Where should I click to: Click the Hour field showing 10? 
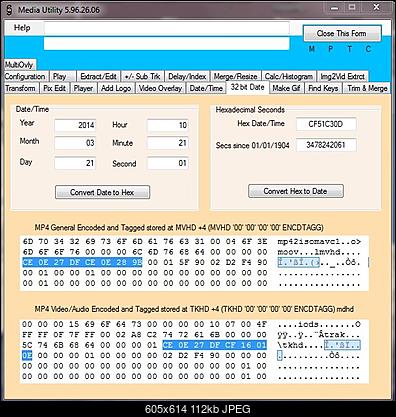point(168,125)
